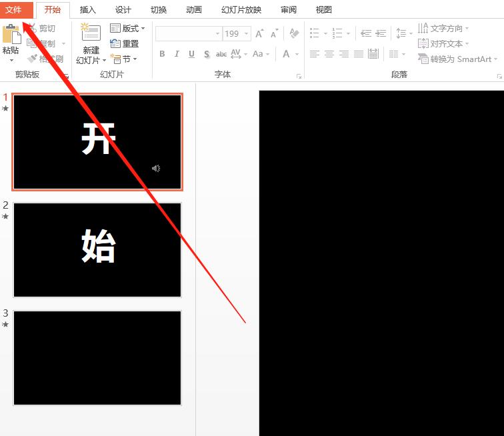
Task: Click the 复制 copy button
Action: [x=41, y=43]
